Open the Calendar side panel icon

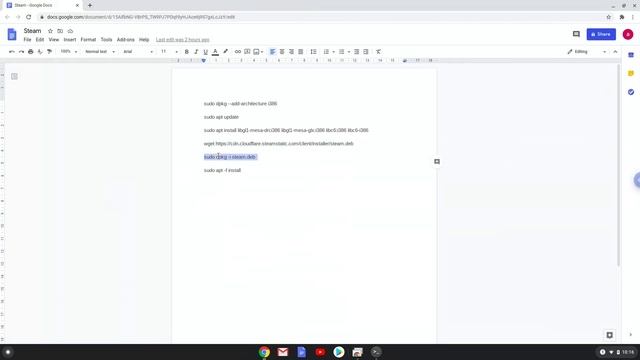pyautogui.click(x=631, y=55)
